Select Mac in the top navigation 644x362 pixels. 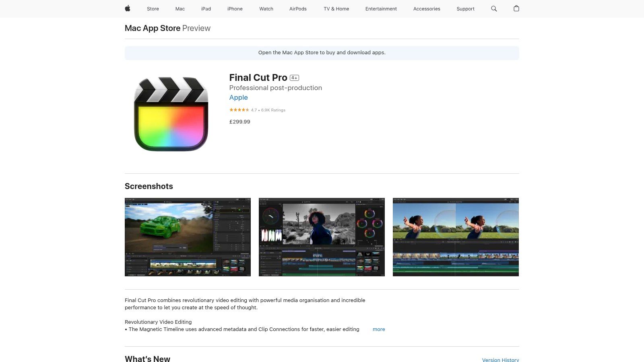tap(180, 9)
